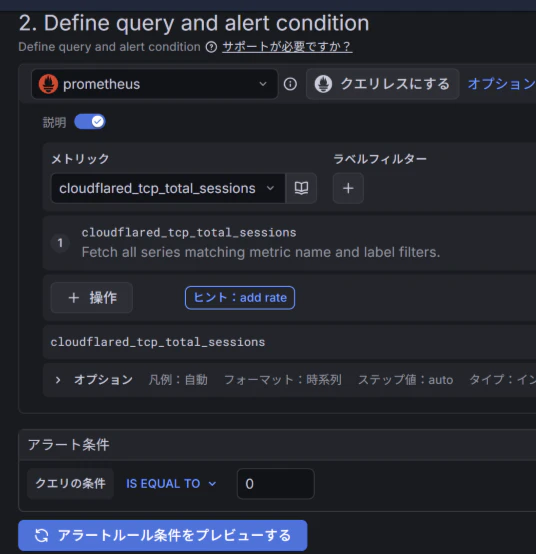This screenshot has height=554, width=536.
Task: Click the Prometheus flame data source icon
Action: coord(48,84)
